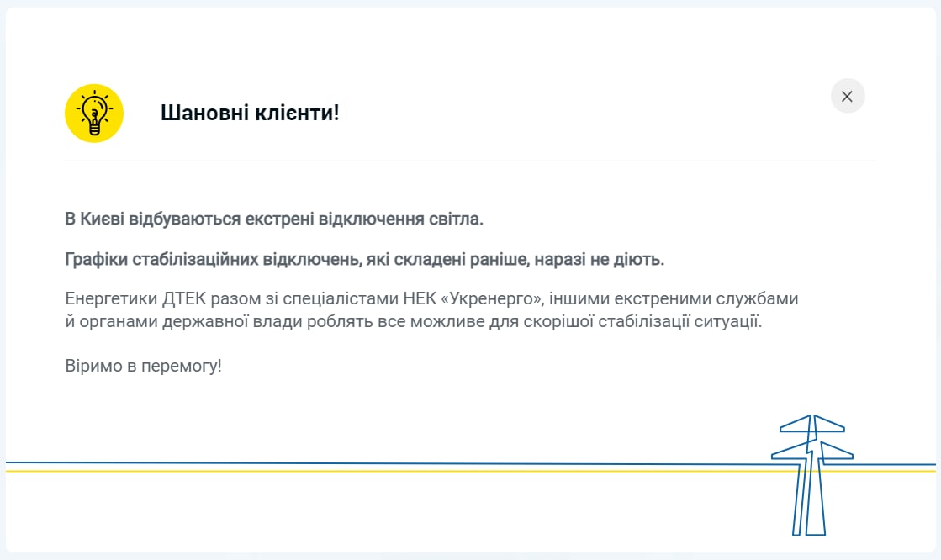This screenshot has width=941, height=560.
Task: Click the heading "Шановні клієнти!"
Action: click(250, 113)
